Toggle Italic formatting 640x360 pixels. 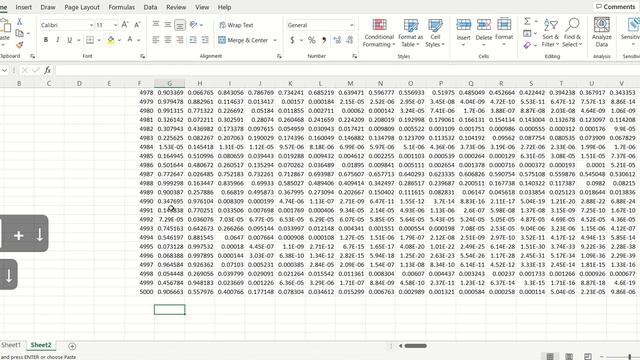58,40
